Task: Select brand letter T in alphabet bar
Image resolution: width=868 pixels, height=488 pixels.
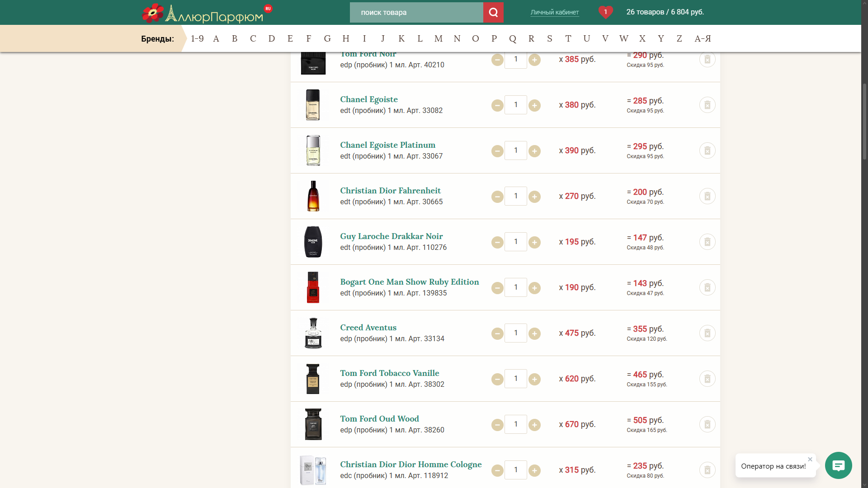Action: (x=568, y=38)
